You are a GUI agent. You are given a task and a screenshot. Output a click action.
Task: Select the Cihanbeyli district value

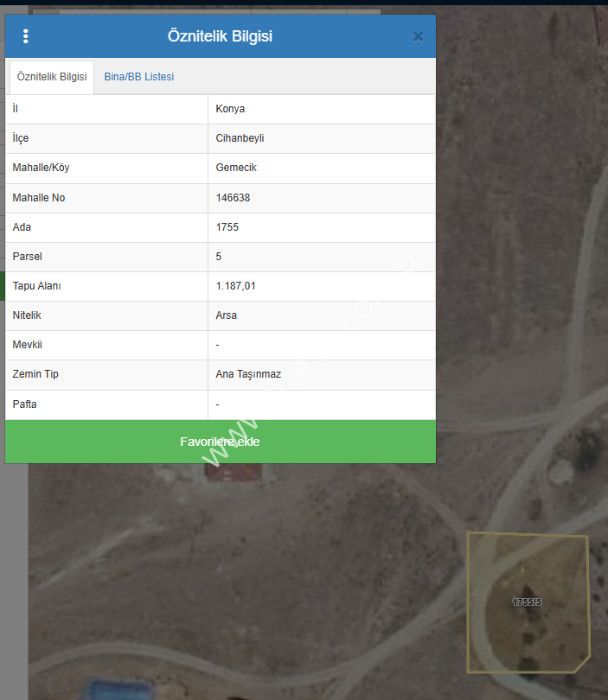point(240,138)
